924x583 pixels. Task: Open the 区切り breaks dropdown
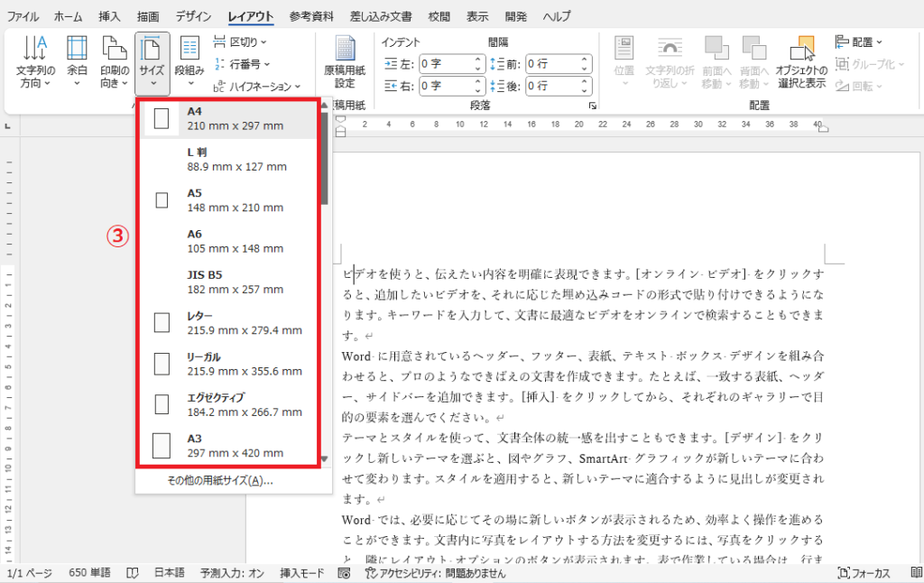click(x=240, y=42)
